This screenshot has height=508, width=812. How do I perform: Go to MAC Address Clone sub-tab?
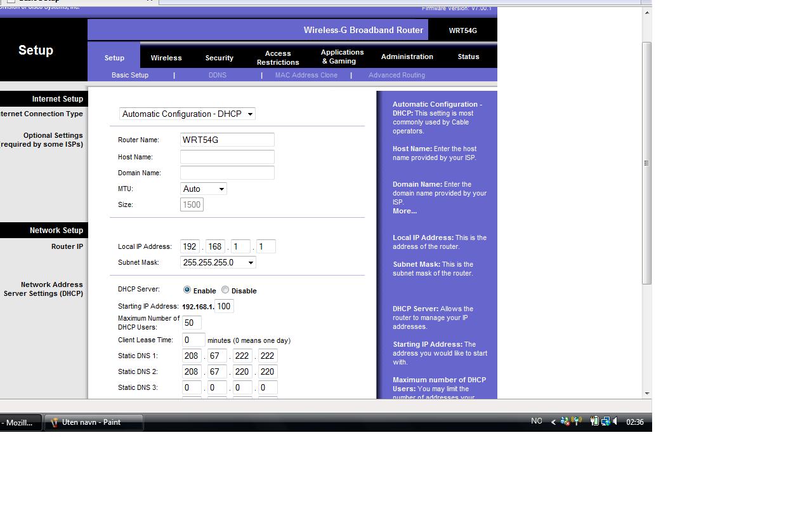pyautogui.click(x=306, y=75)
